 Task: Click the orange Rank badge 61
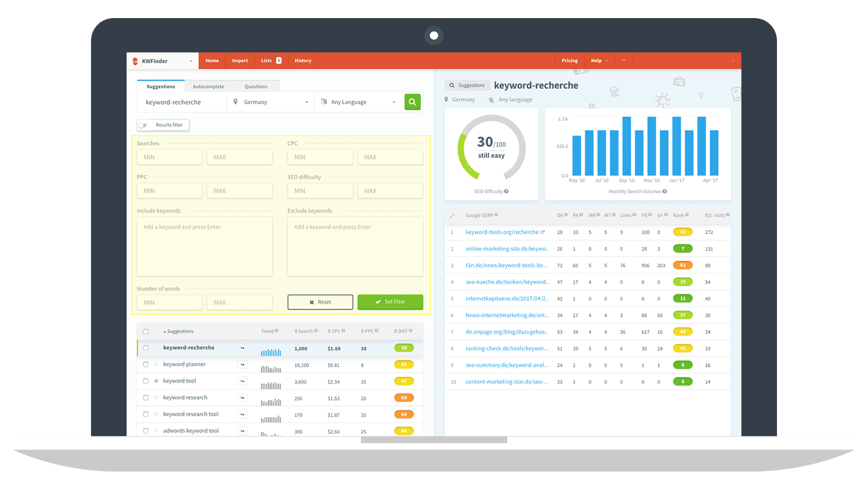[683, 265]
